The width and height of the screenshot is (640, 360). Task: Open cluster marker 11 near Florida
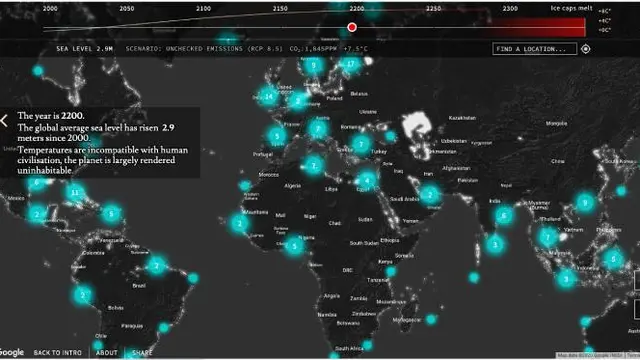point(75,192)
